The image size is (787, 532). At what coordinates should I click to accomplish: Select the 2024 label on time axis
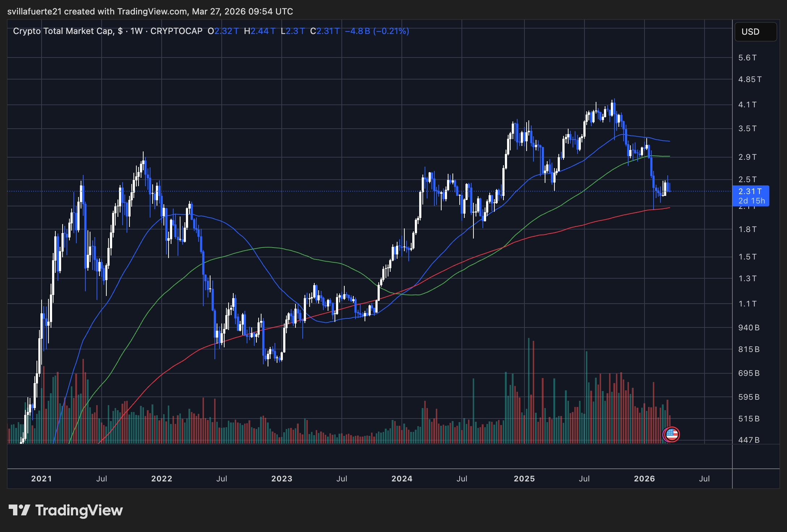click(x=402, y=479)
